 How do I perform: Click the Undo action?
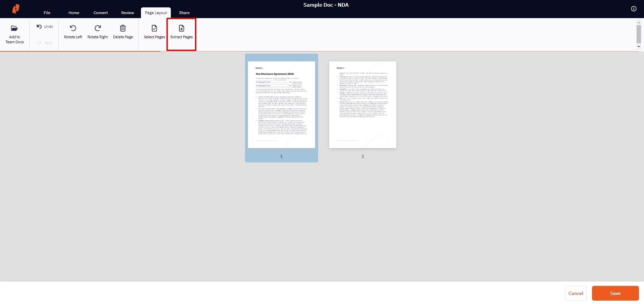click(x=44, y=27)
